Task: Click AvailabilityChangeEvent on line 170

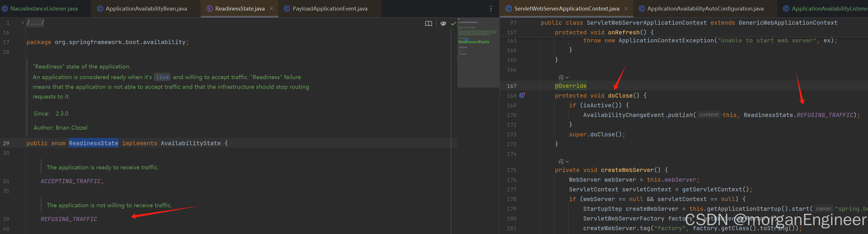Action: click(x=624, y=115)
